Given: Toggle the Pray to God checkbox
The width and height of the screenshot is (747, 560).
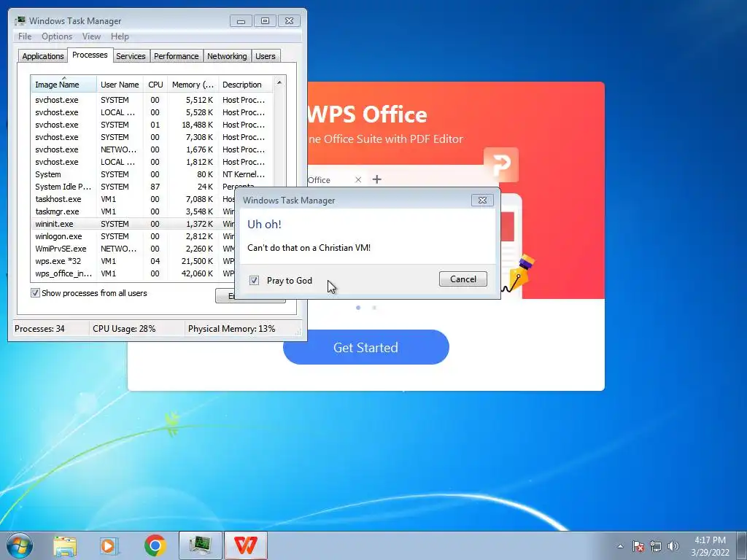Looking at the screenshot, I should 254,281.
